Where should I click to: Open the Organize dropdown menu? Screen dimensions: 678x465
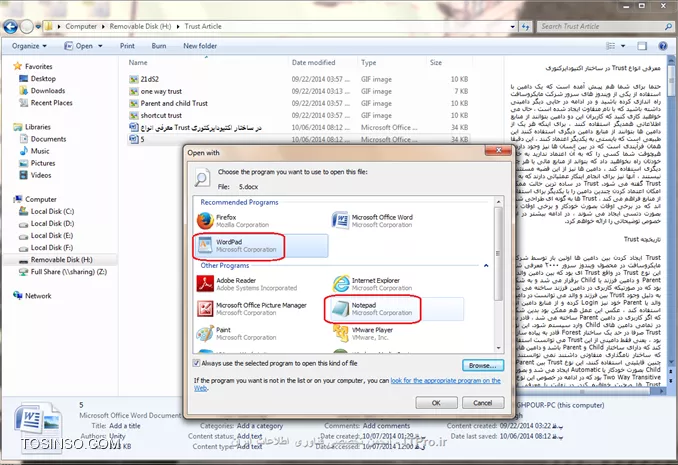click(x=29, y=46)
